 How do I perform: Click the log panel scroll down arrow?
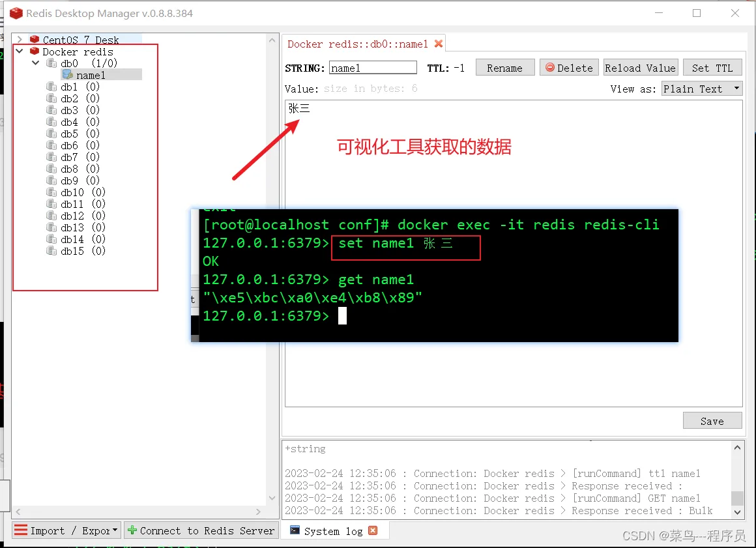pos(737,512)
